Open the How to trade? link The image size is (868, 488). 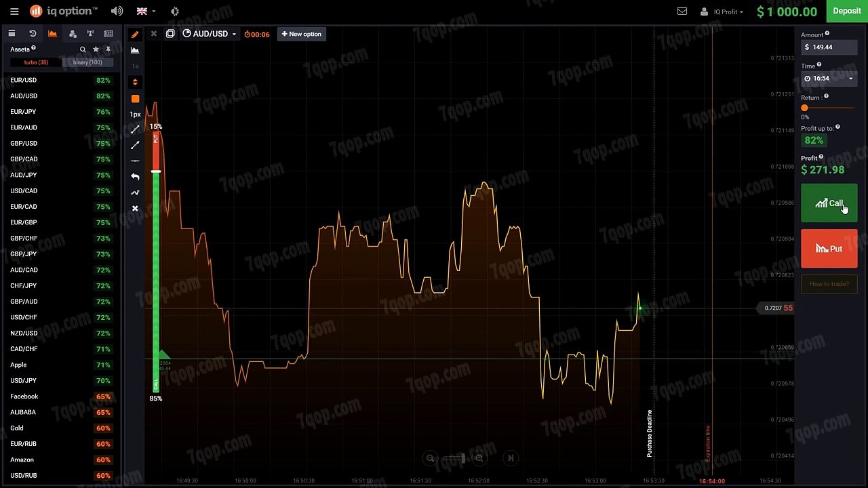click(x=829, y=284)
